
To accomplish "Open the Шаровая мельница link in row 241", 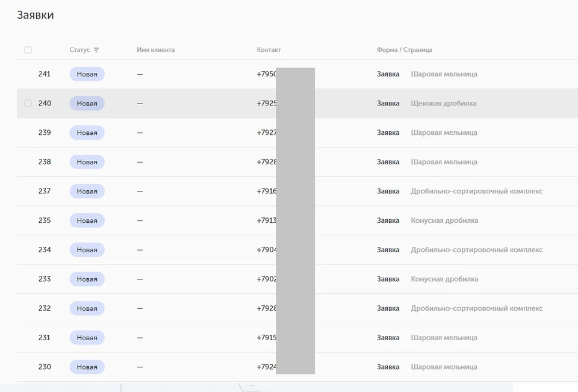I will (444, 74).
